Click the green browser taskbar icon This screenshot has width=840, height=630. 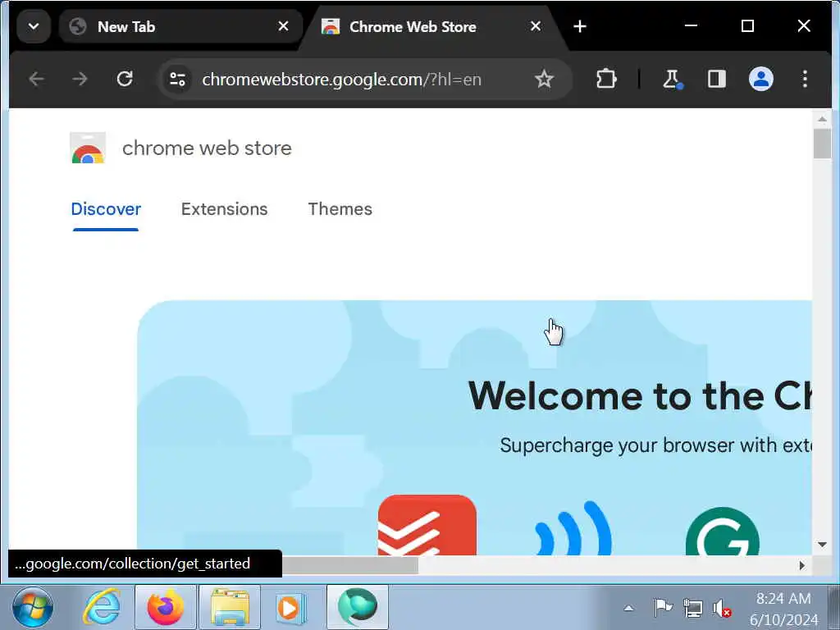358,608
